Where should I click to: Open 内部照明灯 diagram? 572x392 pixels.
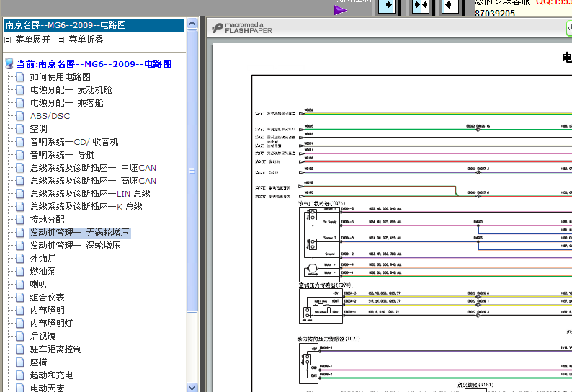[51, 324]
